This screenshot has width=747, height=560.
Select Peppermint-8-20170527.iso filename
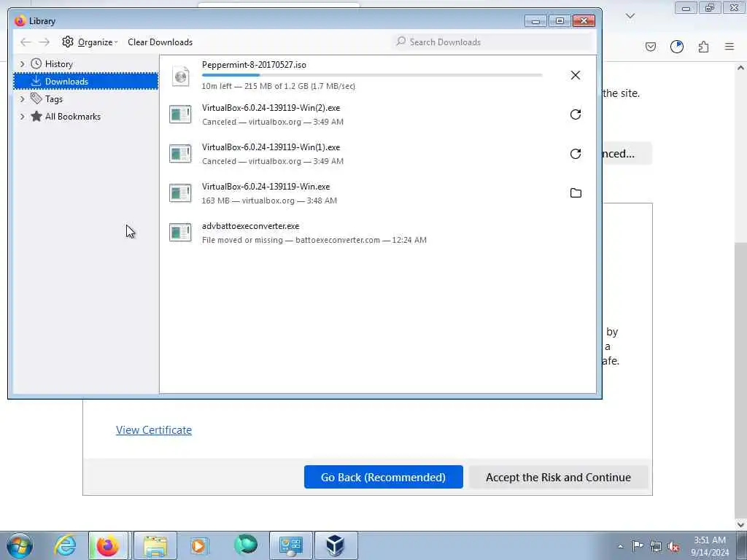pyautogui.click(x=254, y=65)
